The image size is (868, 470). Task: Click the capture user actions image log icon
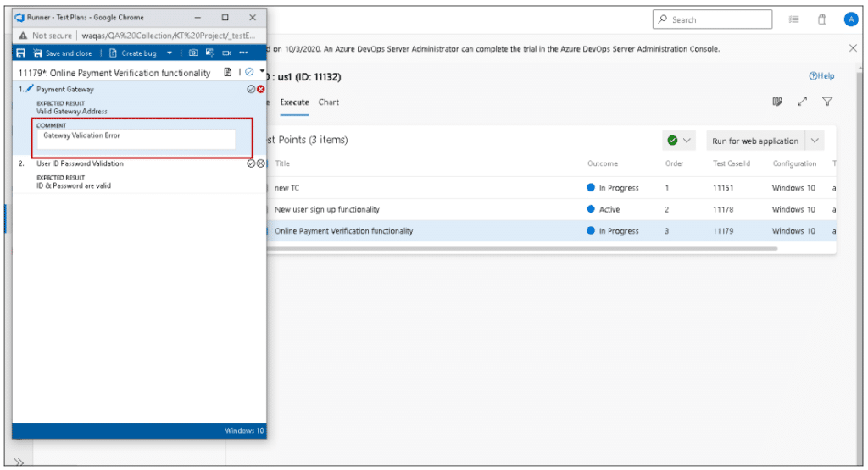pos(210,53)
